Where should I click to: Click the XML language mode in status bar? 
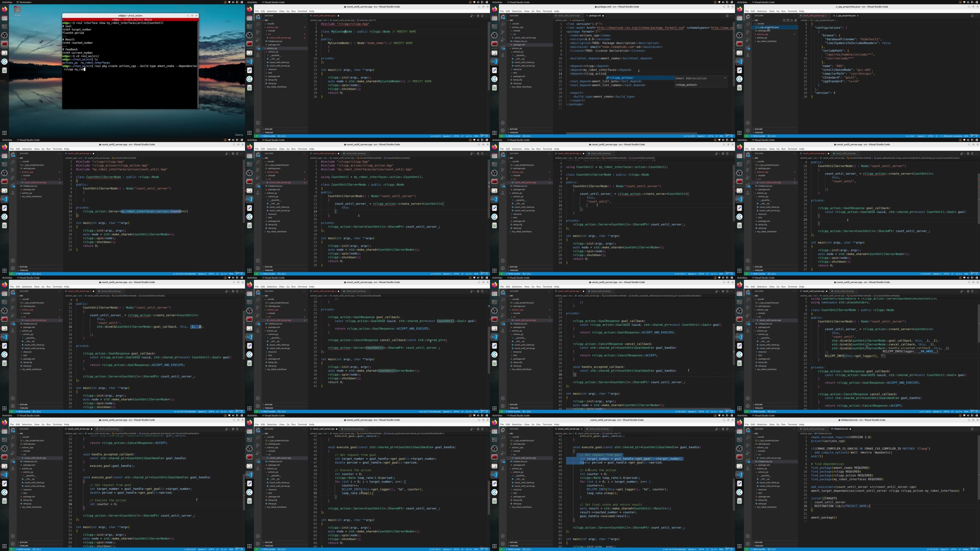(722, 136)
